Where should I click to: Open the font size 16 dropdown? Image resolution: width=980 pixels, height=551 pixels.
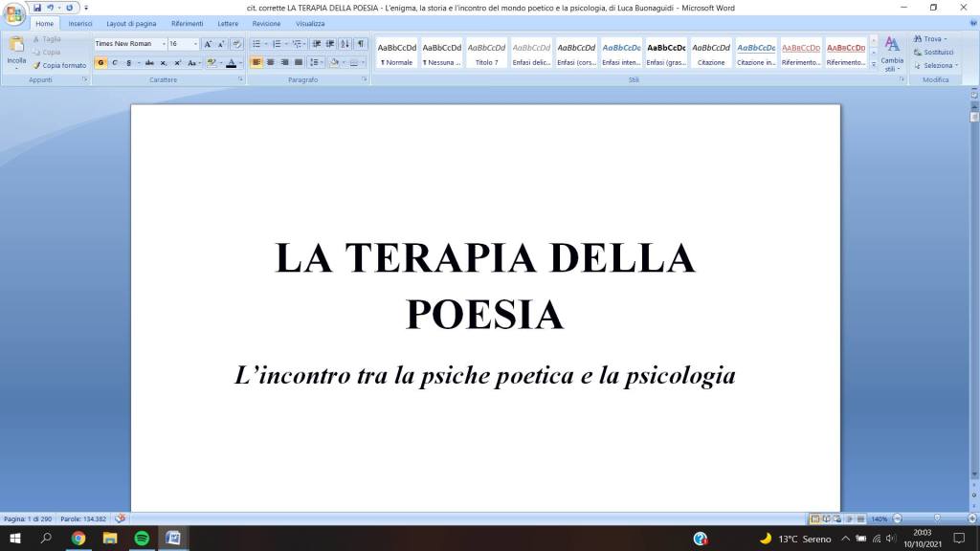pos(196,44)
